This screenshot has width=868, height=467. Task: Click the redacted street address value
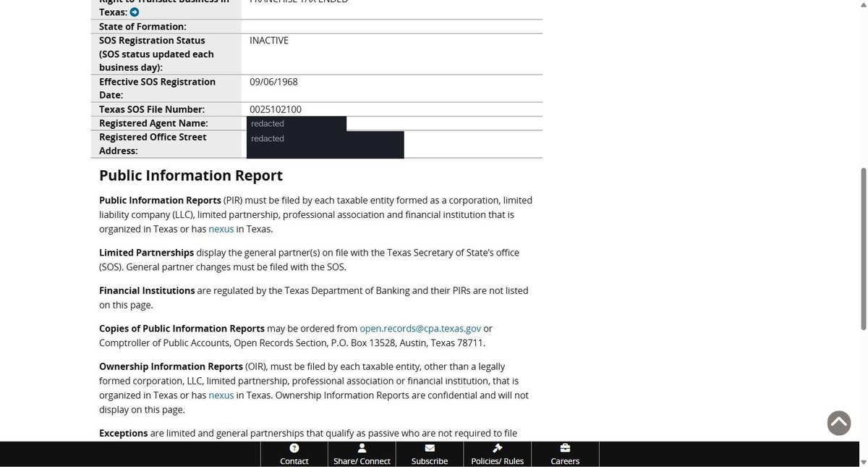click(x=325, y=145)
